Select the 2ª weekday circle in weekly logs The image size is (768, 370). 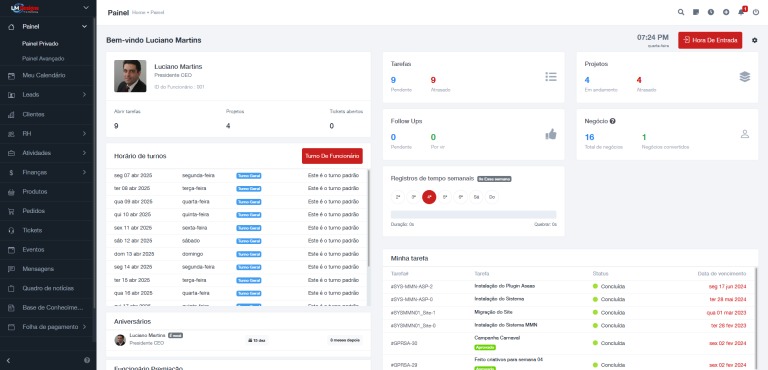click(398, 197)
